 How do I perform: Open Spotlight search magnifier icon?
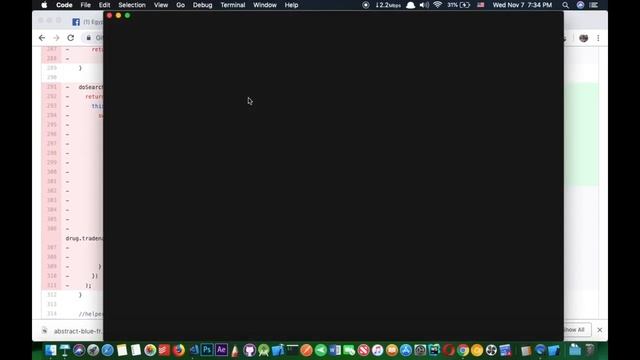tap(565, 5)
